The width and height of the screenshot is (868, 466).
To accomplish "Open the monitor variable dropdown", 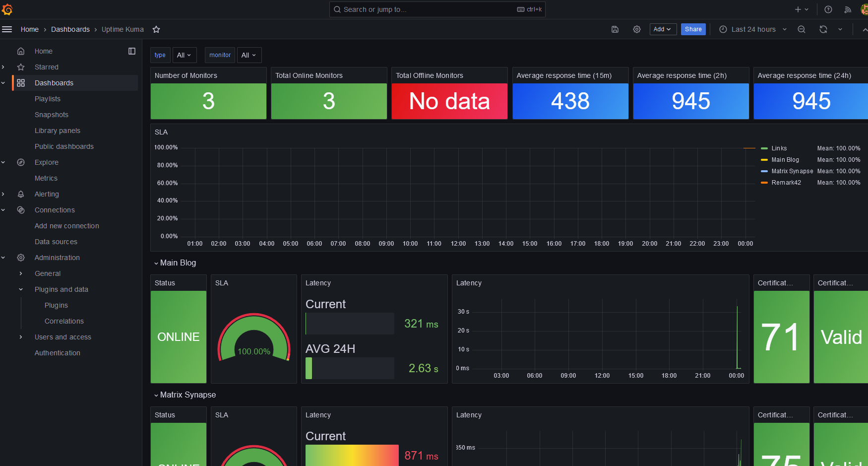I will tap(249, 55).
